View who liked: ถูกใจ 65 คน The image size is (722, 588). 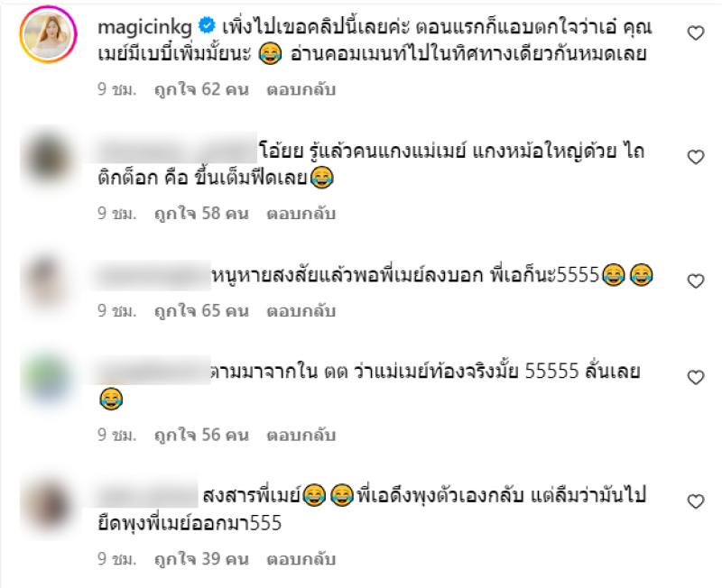coord(201,311)
